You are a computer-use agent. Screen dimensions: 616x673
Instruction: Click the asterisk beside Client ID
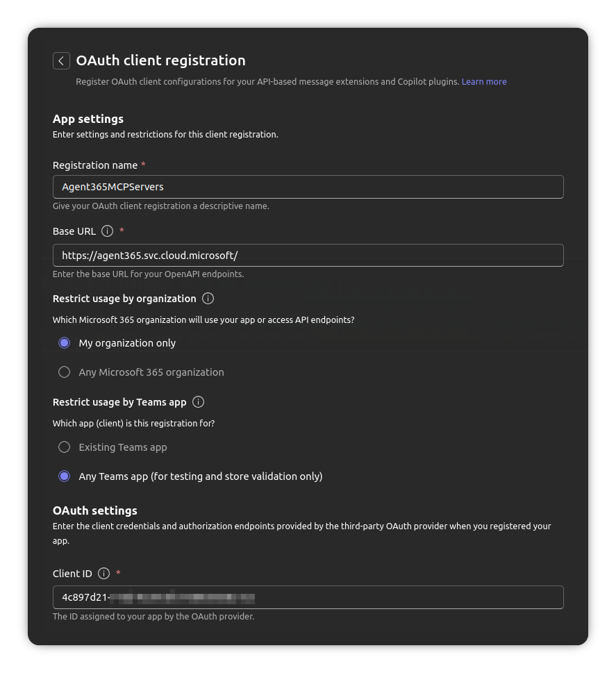[118, 573]
